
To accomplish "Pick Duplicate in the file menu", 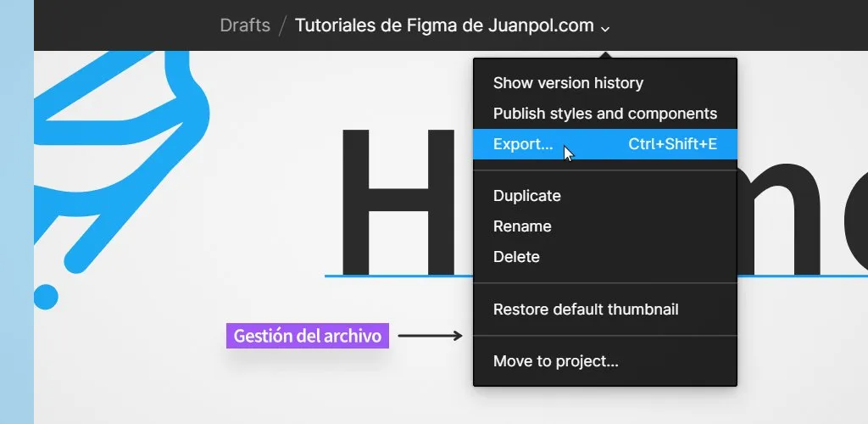I will (x=605, y=196).
